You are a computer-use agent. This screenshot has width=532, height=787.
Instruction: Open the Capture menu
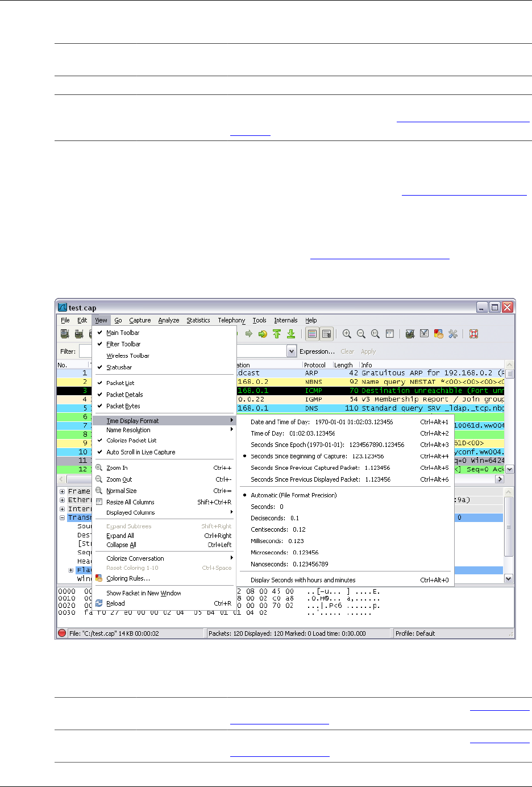(x=140, y=320)
